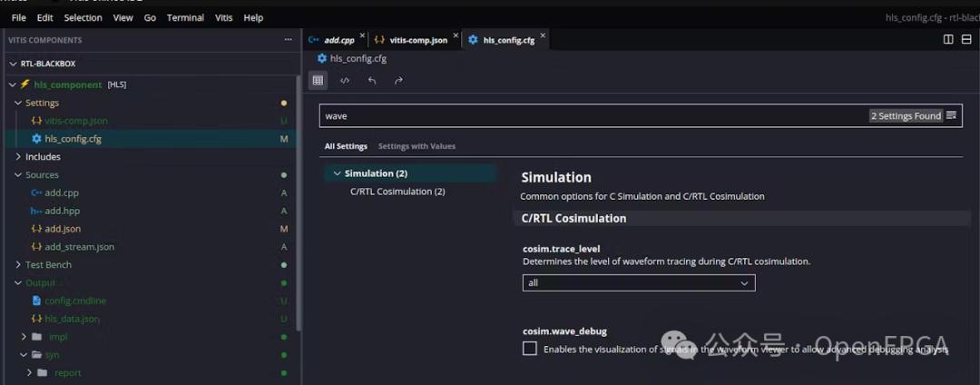Open the cosim.trace_level dropdown
This screenshot has width=980, height=385.
coord(639,282)
